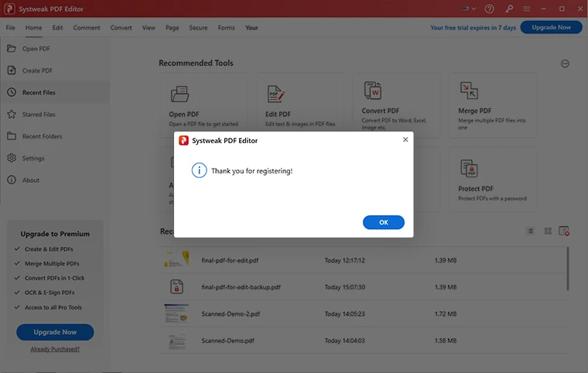The width and height of the screenshot is (588, 373).
Task: Click the Merge PDF tool card icon
Action: 469,91
